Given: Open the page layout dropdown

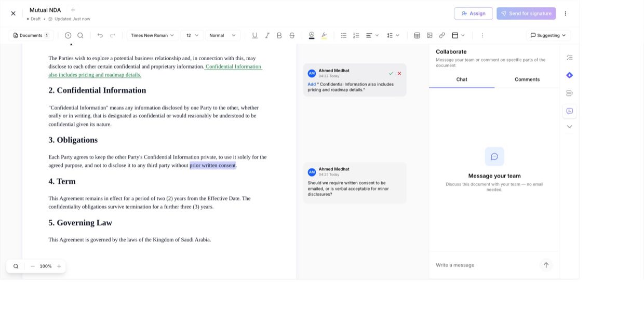Looking at the screenshot, I should (458, 35).
